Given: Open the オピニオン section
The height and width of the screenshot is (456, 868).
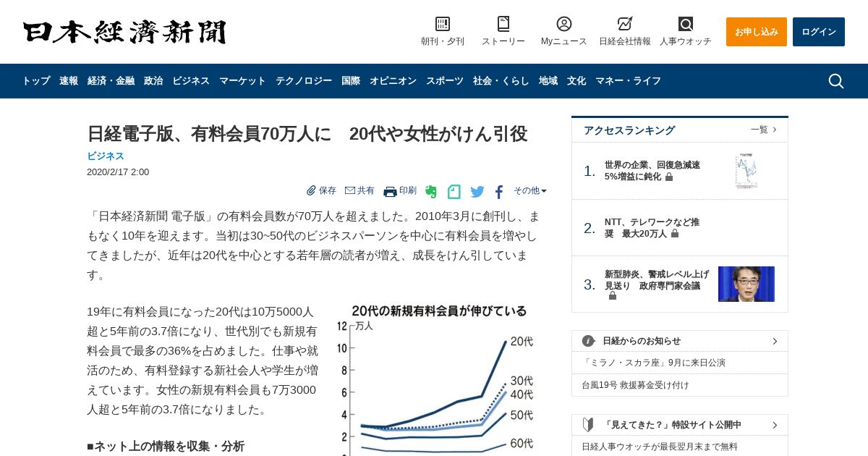Looking at the screenshot, I should (393, 81).
